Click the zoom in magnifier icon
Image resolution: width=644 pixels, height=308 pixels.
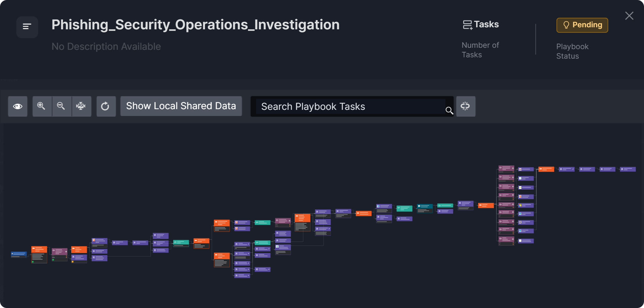(42, 106)
